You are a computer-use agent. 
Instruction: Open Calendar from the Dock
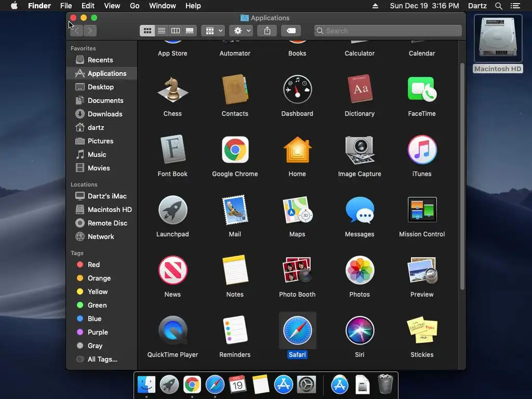coord(237,384)
